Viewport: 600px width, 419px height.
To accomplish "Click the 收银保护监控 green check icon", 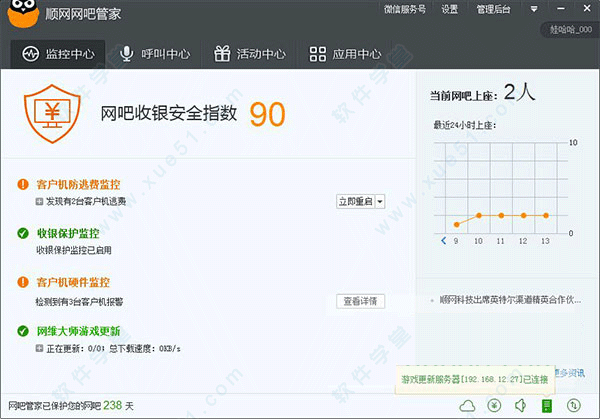I will pyautogui.click(x=23, y=233).
